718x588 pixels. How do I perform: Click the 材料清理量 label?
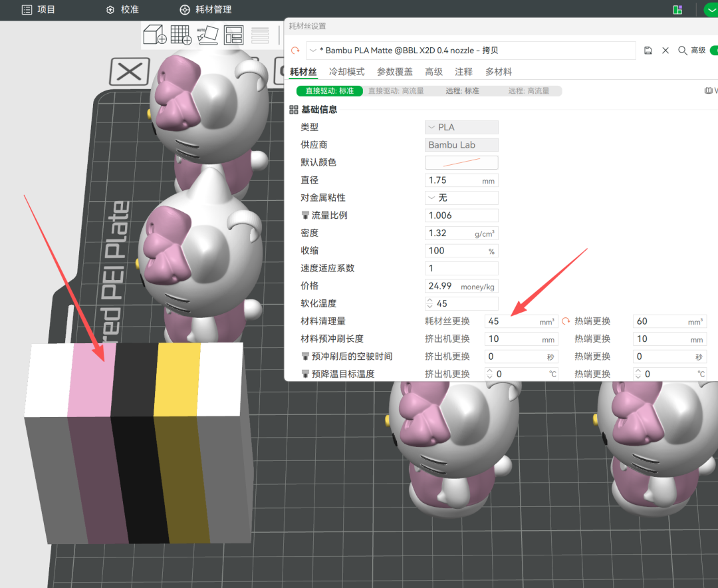pos(323,321)
